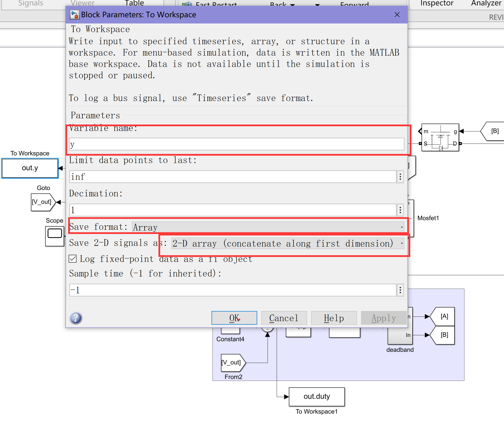Click the options dots beside Decimation field
The image size is (504, 421).
[400, 210]
